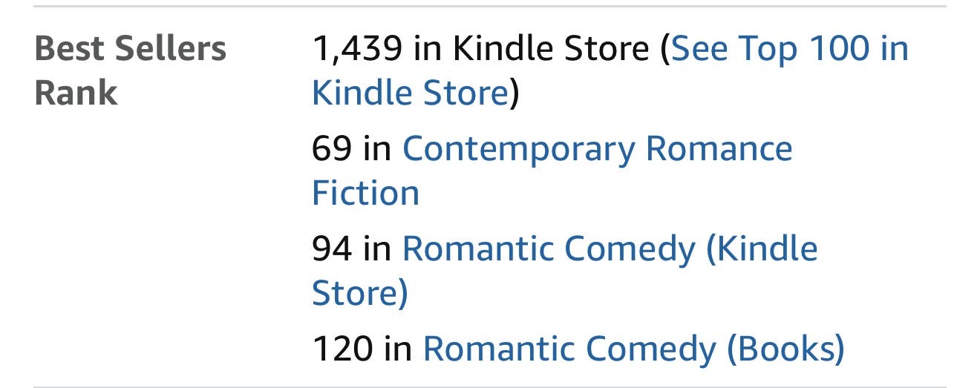Click the (Books) portion of the last link

[785, 349]
